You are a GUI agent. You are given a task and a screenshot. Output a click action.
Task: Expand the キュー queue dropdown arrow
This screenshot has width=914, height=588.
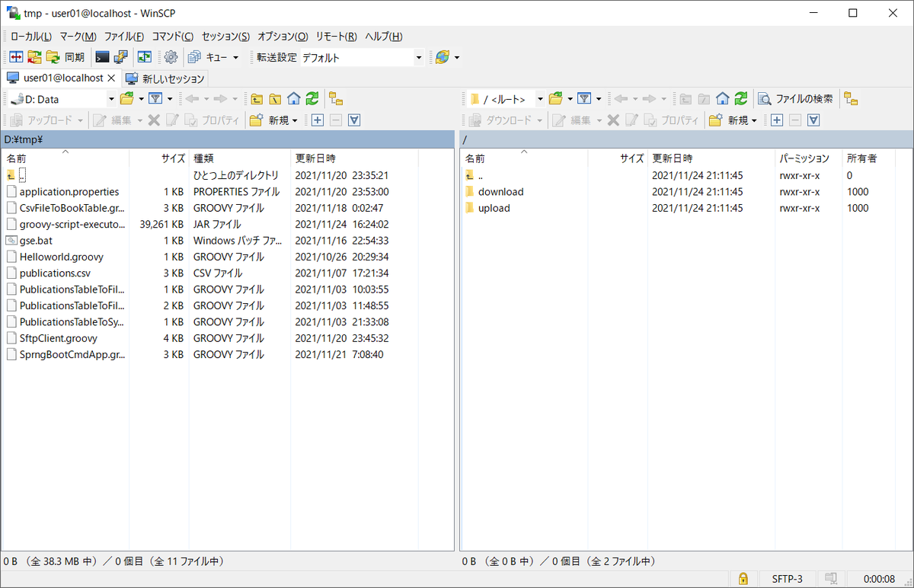click(x=235, y=57)
